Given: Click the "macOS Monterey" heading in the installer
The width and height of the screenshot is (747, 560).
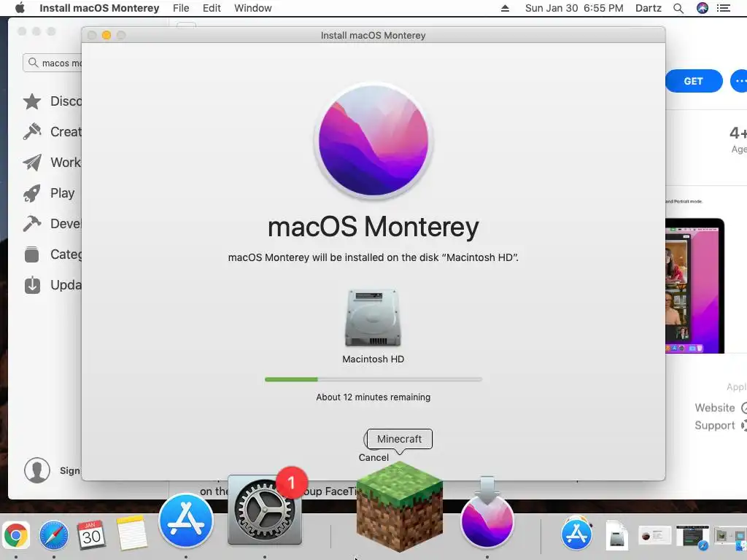Looking at the screenshot, I should click(x=373, y=227).
